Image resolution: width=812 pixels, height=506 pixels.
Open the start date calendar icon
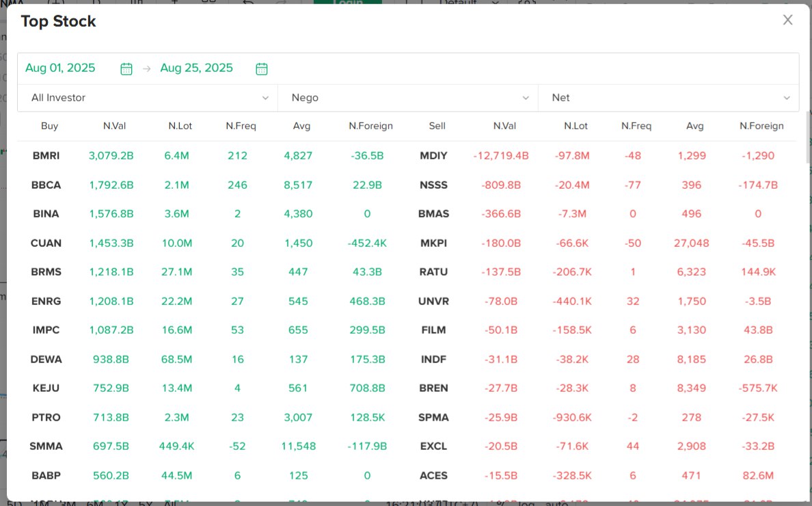(126, 69)
